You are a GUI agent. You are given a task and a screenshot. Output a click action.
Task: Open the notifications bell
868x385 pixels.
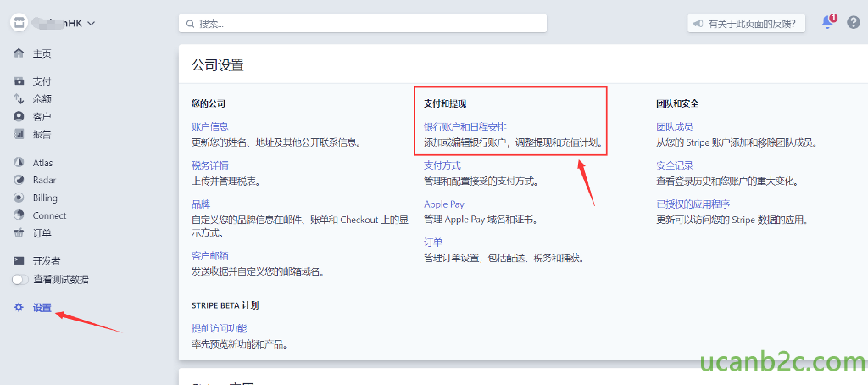(x=829, y=21)
